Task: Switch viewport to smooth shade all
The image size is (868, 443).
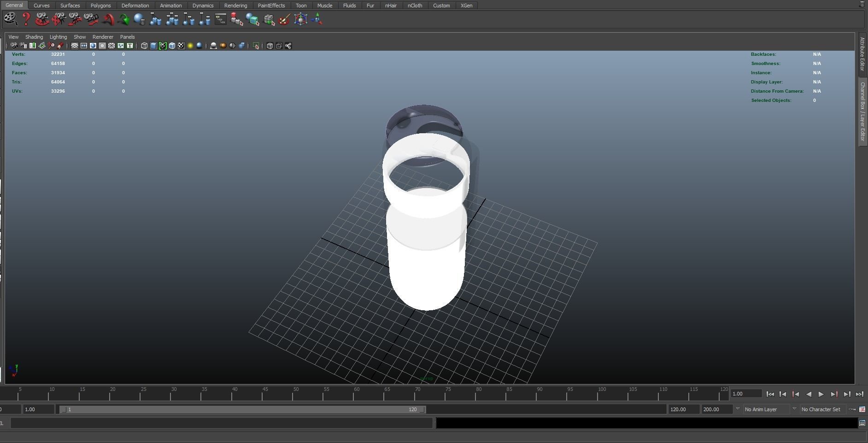Action: point(153,46)
